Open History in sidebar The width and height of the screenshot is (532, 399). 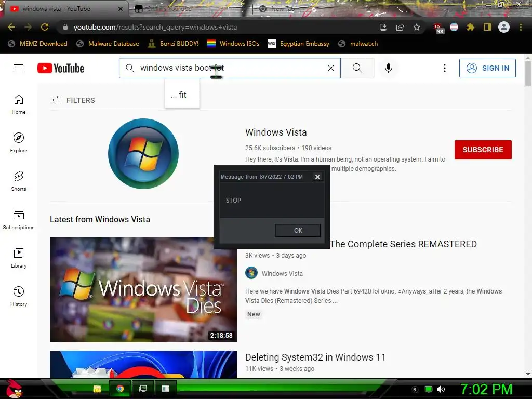click(19, 296)
